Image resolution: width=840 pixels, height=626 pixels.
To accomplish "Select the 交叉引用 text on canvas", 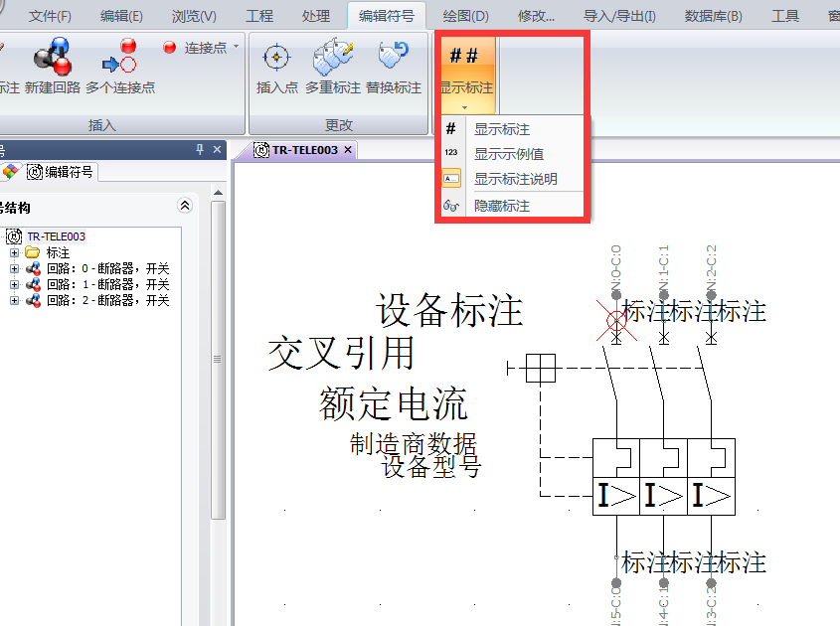I will [341, 353].
